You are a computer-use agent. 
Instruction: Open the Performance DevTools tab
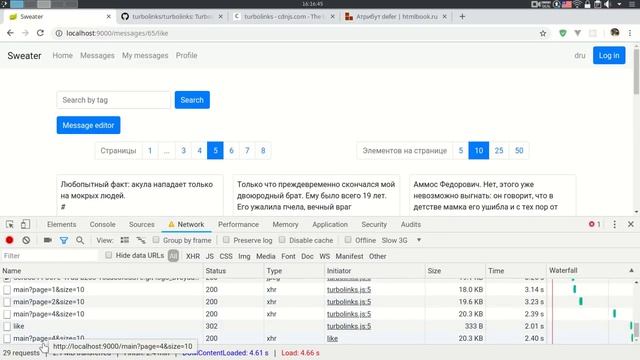(x=238, y=224)
